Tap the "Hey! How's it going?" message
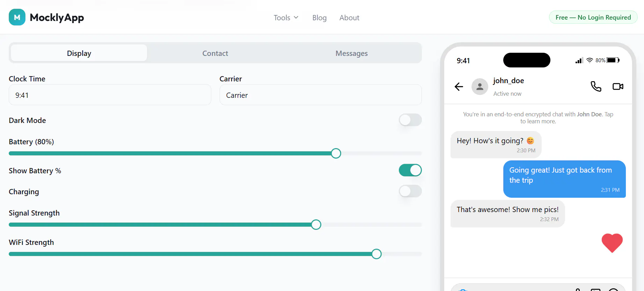The height and width of the screenshot is (291, 644). click(x=496, y=145)
